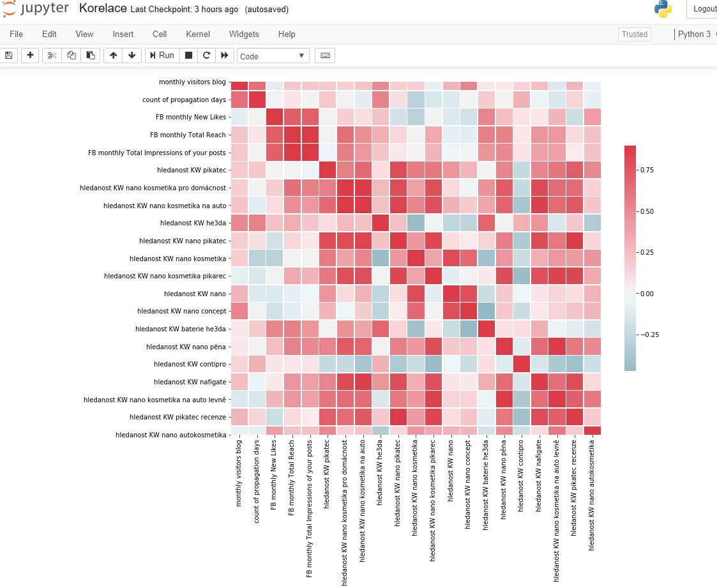Insert a cell below with plus icon
717x588 pixels.
click(x=30, y=56)
